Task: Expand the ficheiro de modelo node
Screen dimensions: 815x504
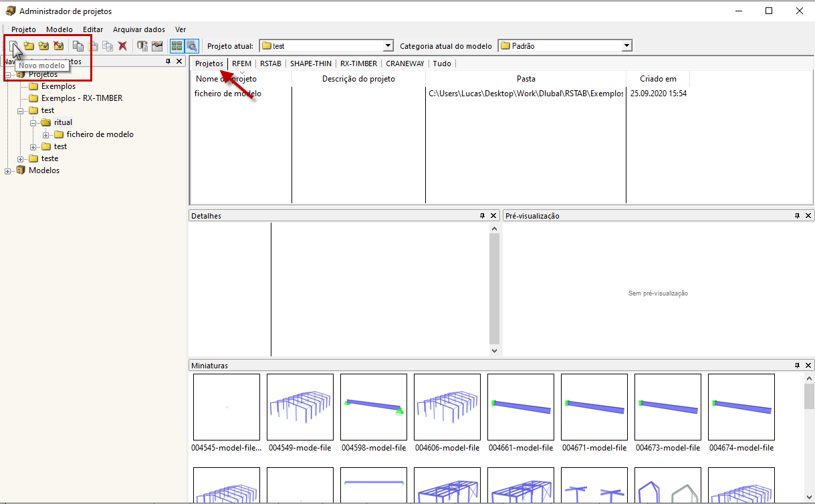Action: pos(46,134)
